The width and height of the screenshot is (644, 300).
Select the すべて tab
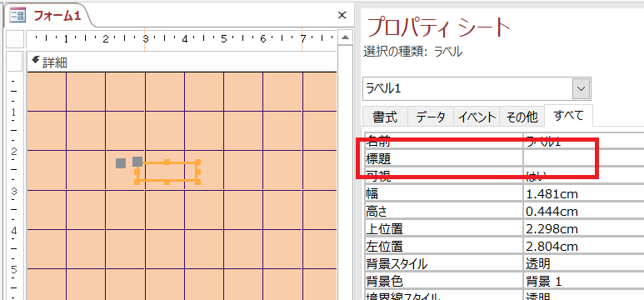(x=568, y=116)
